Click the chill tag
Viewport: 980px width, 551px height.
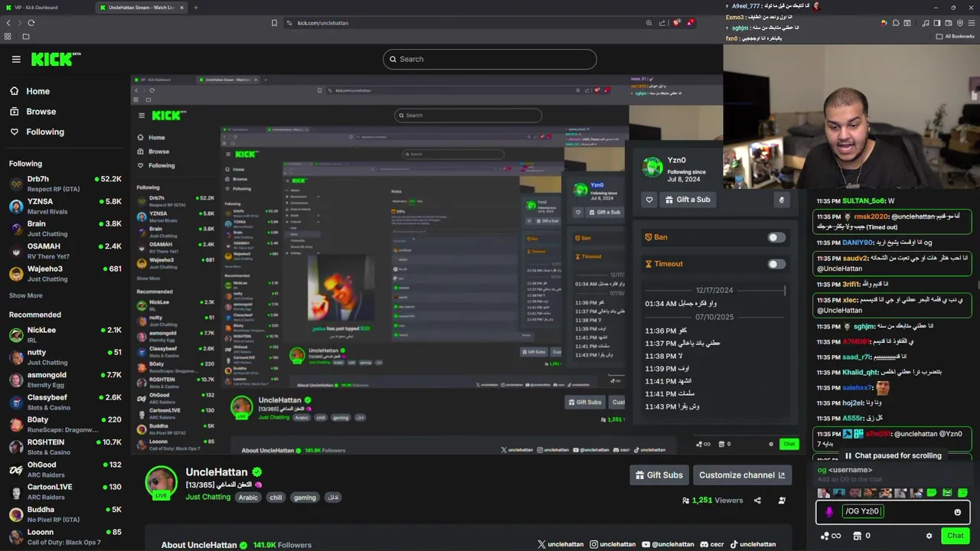coord(276,497)
